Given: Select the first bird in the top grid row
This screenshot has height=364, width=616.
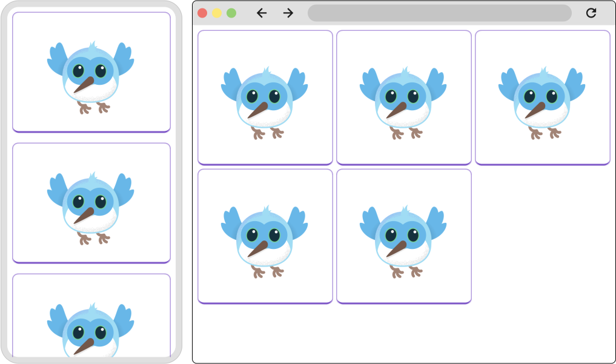Looking at the screenshot, I should click(265, 97).
